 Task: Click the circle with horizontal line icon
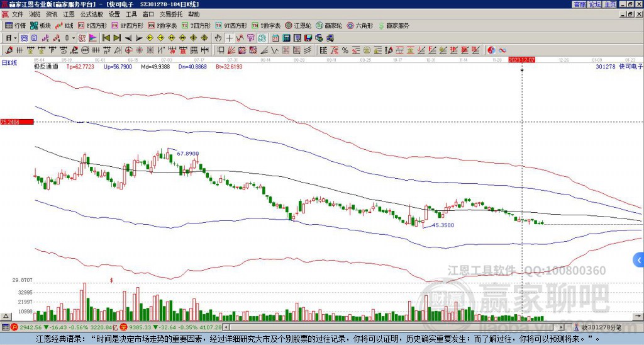click(85, 50)
